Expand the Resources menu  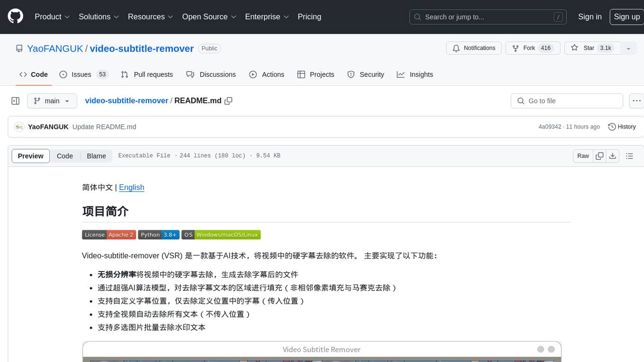click(x=150, y=17)
